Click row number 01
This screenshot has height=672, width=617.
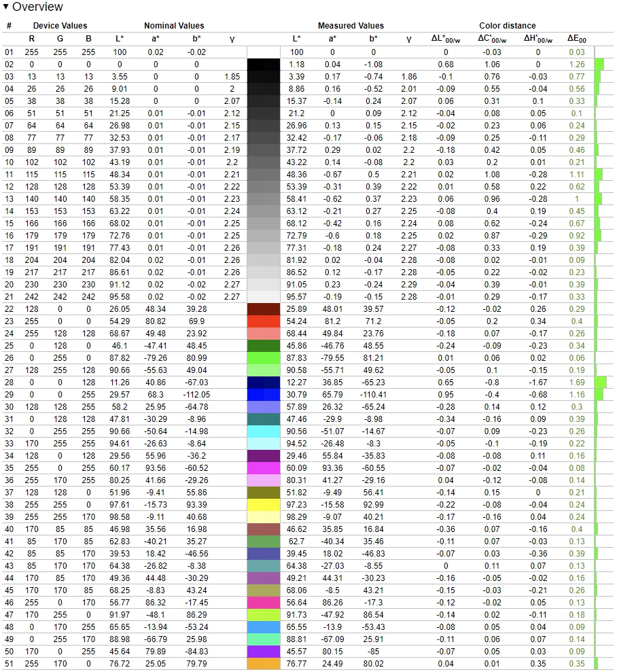coord(9,52)
